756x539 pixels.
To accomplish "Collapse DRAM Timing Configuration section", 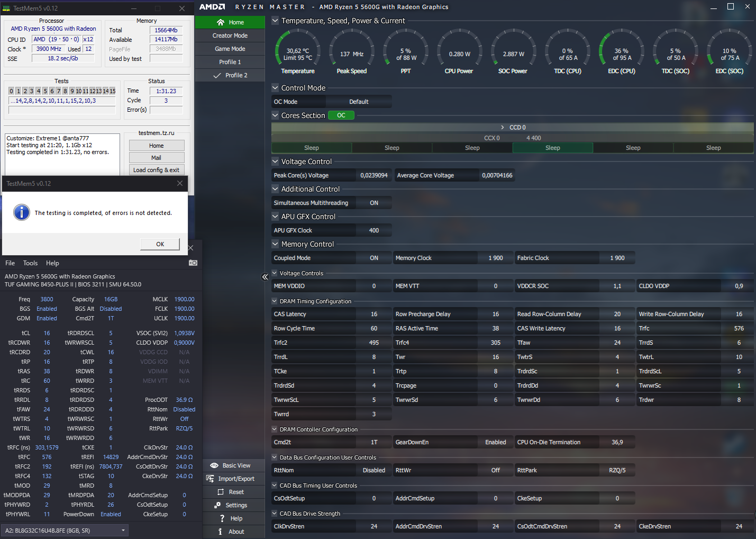I will point(275,301).
